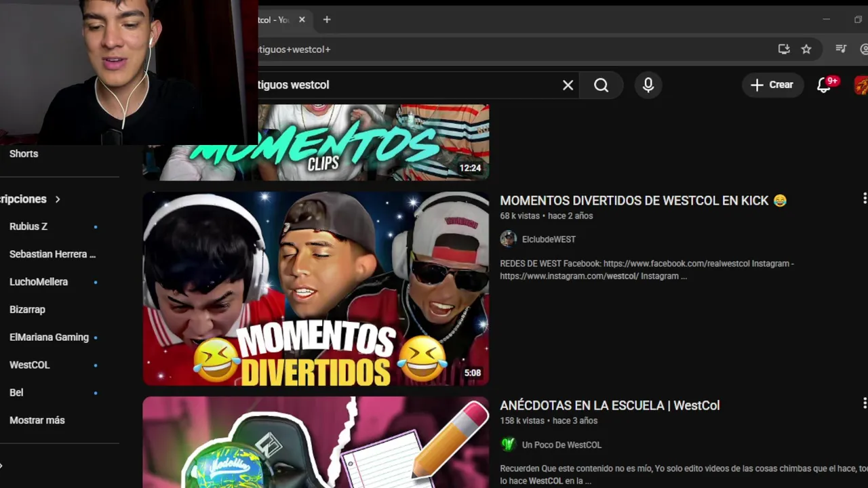The width and height of the screenshot is (868, 488).
Task: Click the new-content dot beside Rubius Z
Action: click(96, 226)
